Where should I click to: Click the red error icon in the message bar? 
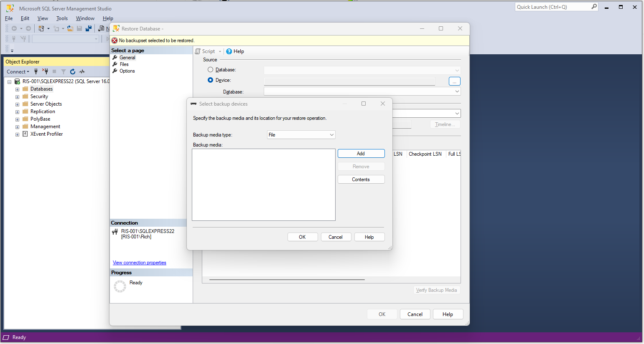coord(115,40)
